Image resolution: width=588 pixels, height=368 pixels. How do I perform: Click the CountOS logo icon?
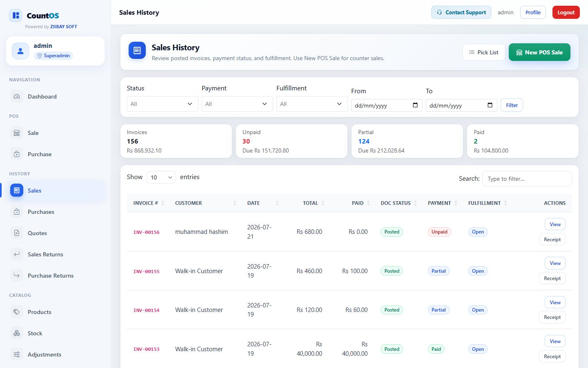pyautogui.click(x=16, y=16)
